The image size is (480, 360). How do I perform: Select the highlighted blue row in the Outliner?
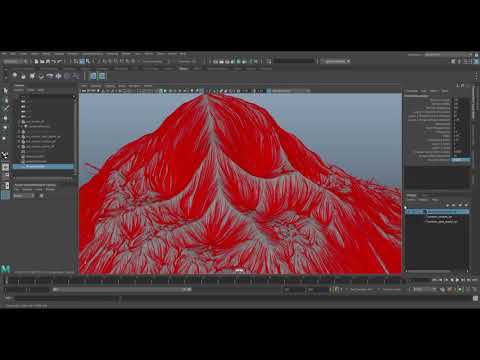[x=43, y=166]
